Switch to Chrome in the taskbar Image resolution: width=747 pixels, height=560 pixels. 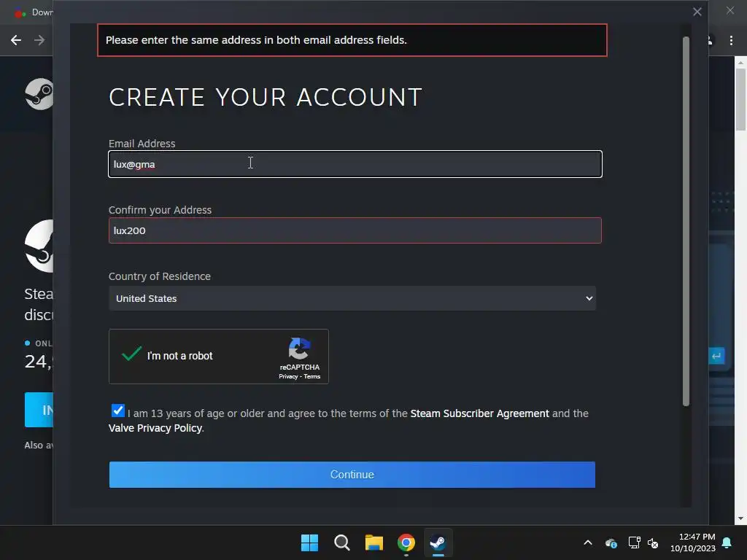tap(406, 542)
